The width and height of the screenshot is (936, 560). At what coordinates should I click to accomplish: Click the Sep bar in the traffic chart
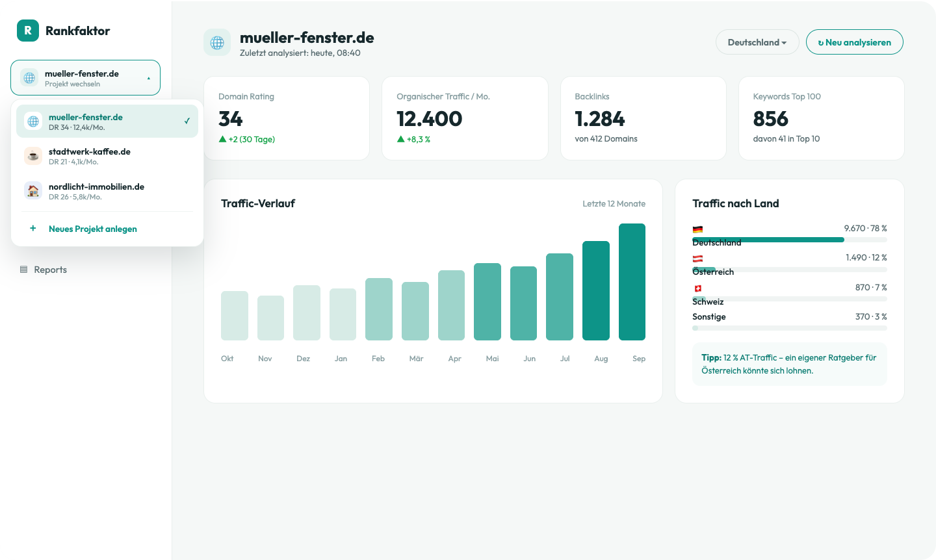click(x=632, y=282)
